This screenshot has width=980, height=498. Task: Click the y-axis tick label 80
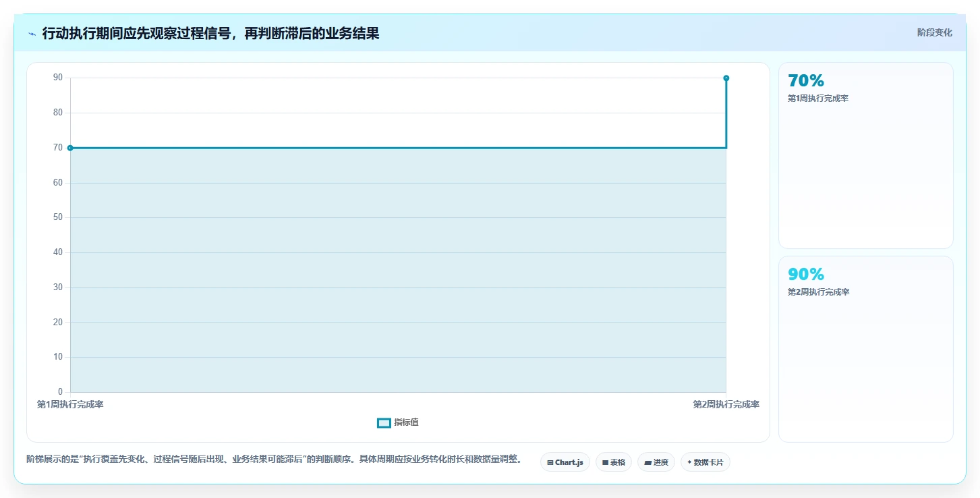58,113
